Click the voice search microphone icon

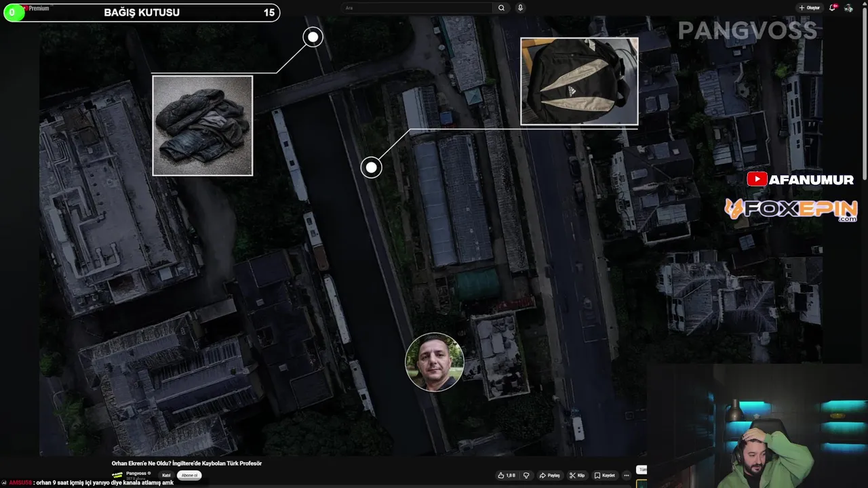point(520,8)
